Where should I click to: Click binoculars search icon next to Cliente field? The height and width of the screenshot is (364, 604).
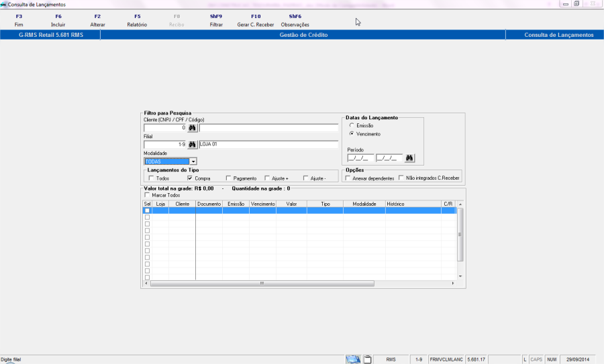(x=192, y=128)
